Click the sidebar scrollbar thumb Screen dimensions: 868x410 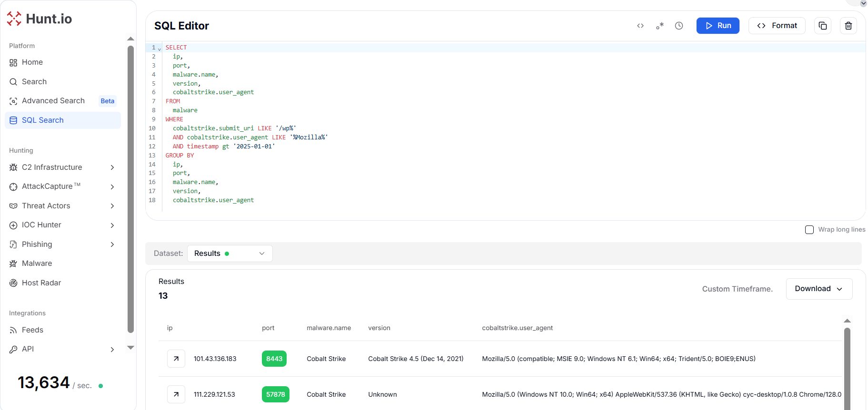131,189
